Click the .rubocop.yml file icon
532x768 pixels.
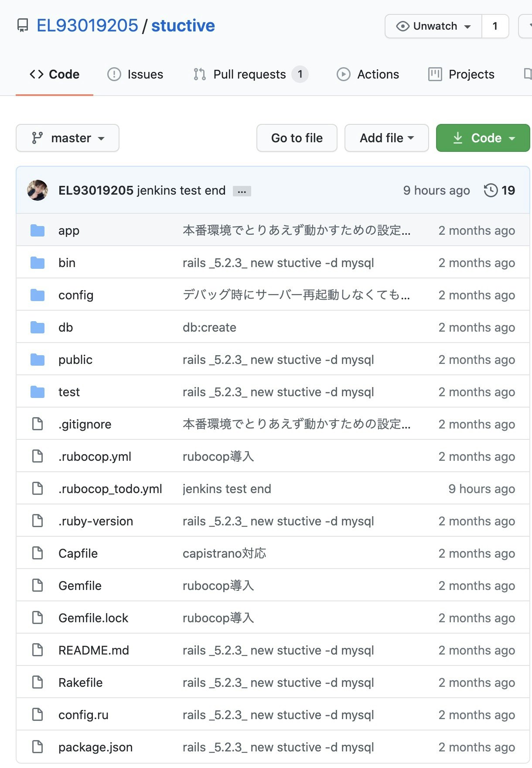click(x=38, y=456)
